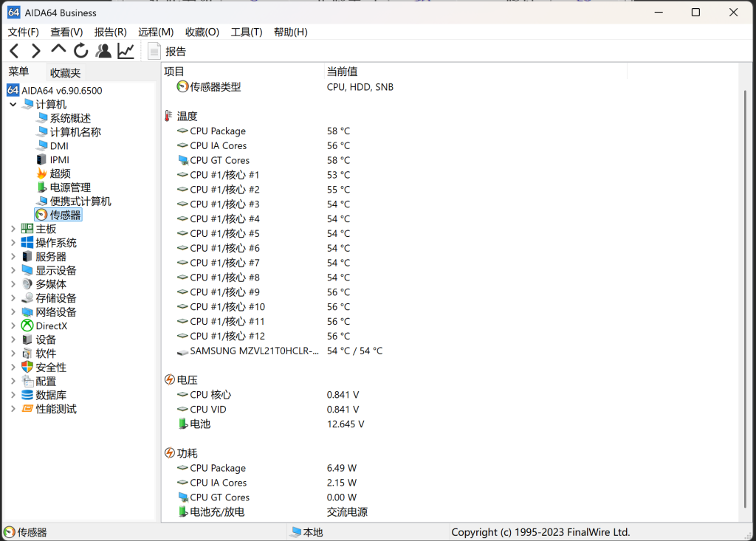Open the 工具(T) menu

tap(246, 32)
